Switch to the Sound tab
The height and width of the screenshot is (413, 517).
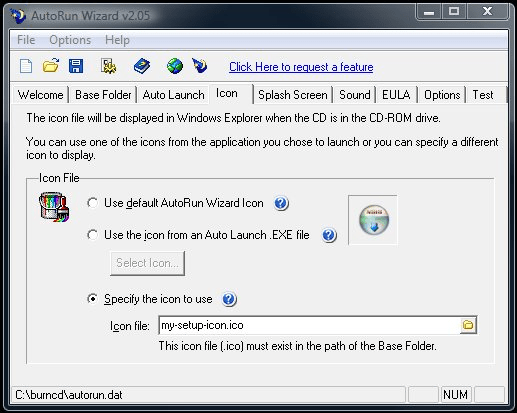[355, 95]
